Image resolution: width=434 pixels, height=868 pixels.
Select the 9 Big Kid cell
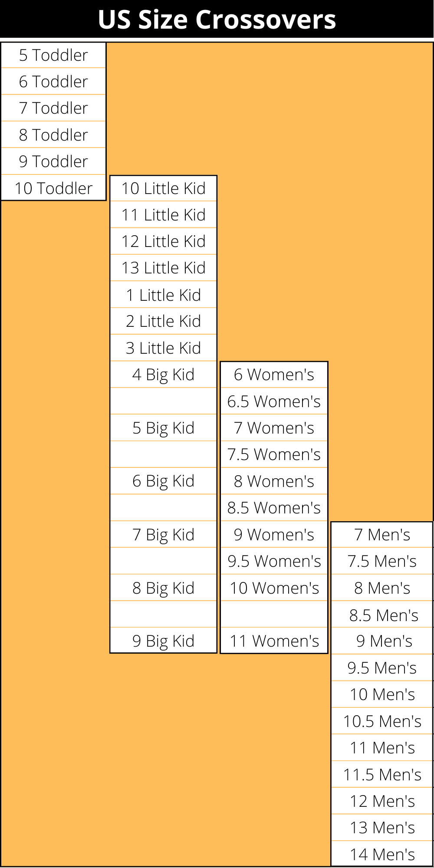coord(163,641)
